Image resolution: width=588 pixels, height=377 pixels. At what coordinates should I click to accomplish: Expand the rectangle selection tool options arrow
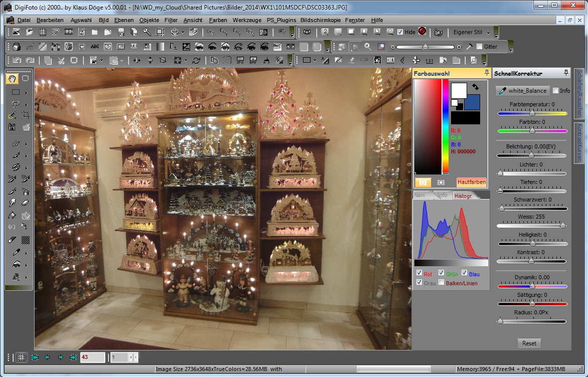26,92
